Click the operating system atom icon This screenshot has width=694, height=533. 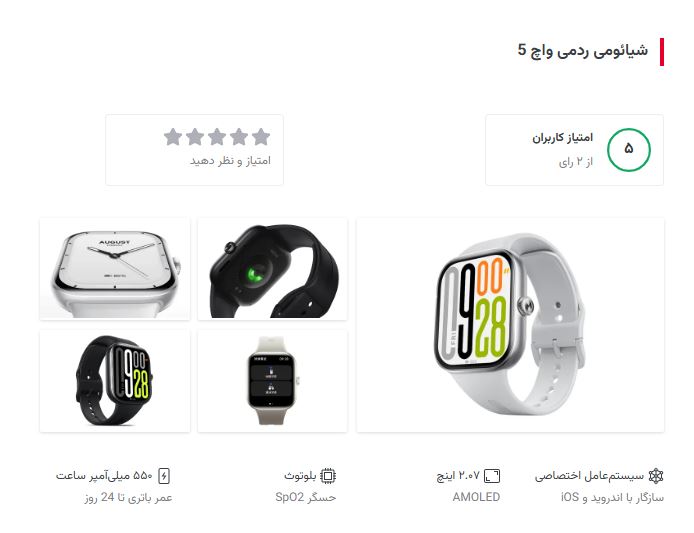pos(656,476)
